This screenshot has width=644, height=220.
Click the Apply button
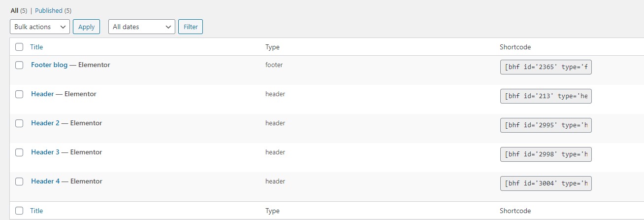coord(87,27)
